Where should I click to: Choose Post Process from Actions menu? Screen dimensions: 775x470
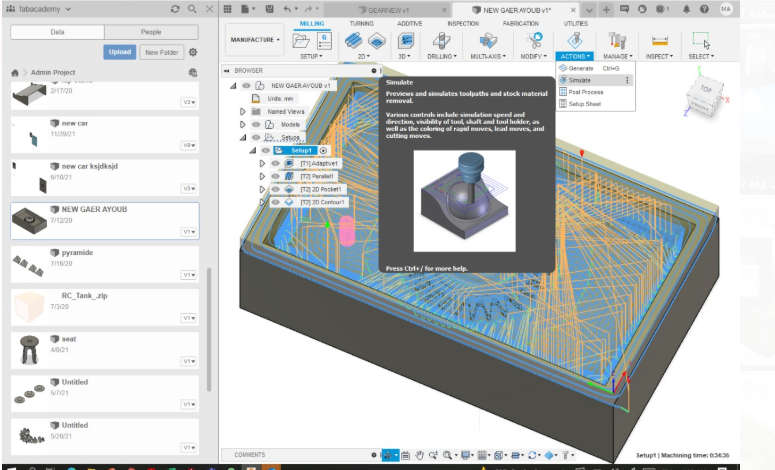[595, 92]
